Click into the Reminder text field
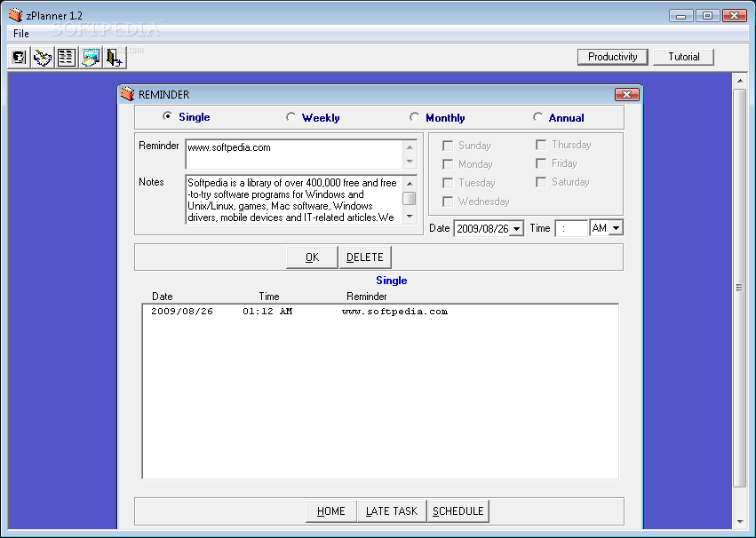The width and height of the screenshot is (756, 538). [x=294, y=154]
